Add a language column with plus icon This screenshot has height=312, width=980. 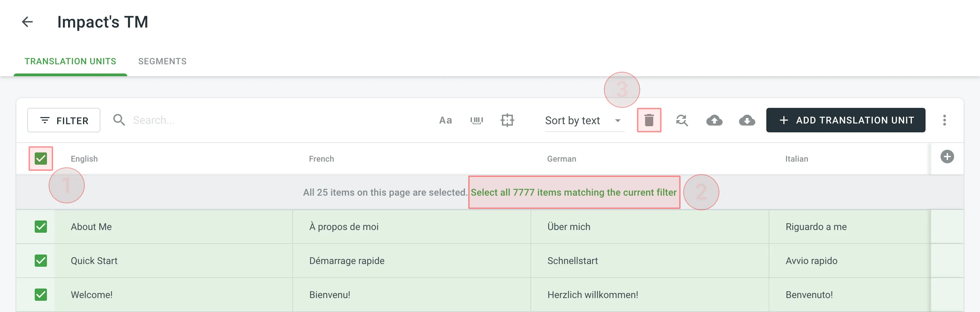[x=947, y=157]
